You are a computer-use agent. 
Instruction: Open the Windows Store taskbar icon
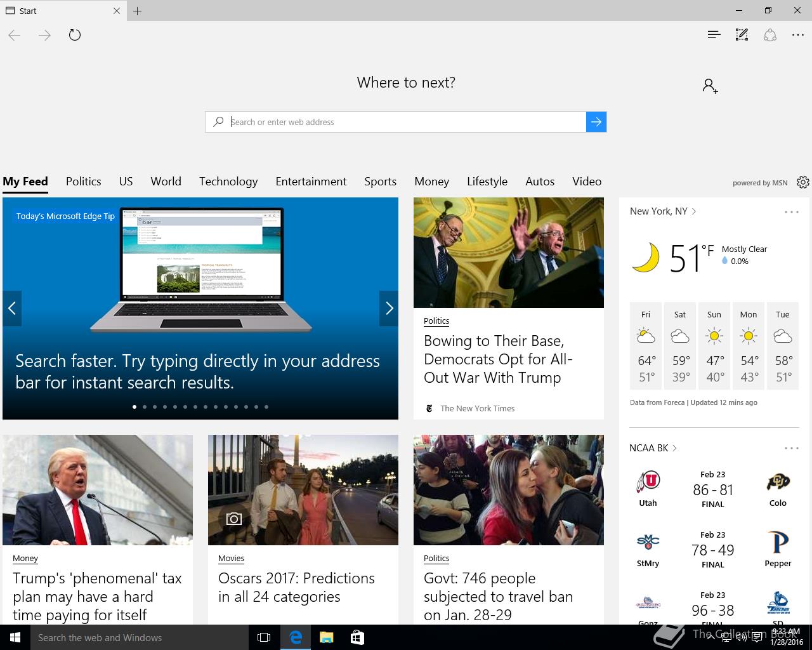click(357, 637)
